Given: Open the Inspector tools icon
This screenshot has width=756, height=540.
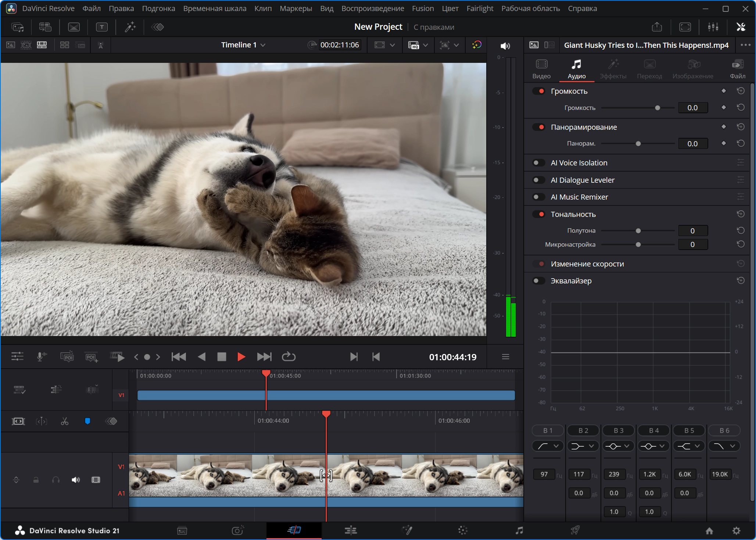Looking at the screenshot, I should pyautogui.click(x=741, y=27).
